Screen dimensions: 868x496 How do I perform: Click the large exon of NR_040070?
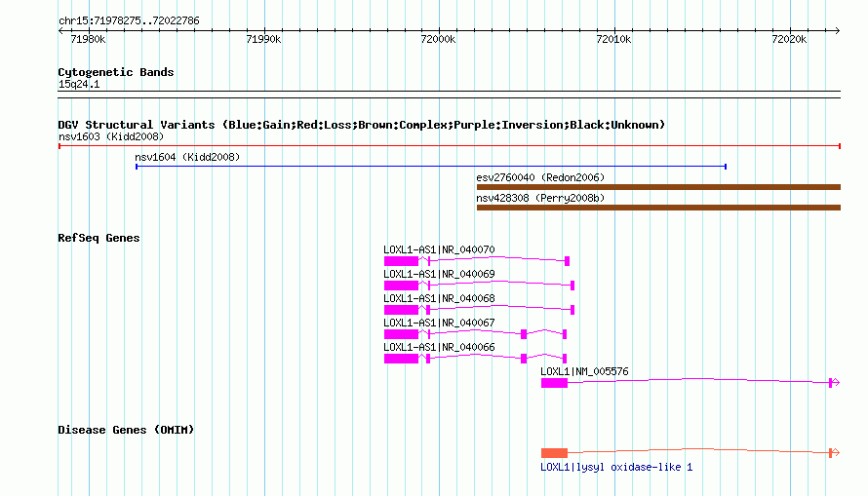(402, 261)
